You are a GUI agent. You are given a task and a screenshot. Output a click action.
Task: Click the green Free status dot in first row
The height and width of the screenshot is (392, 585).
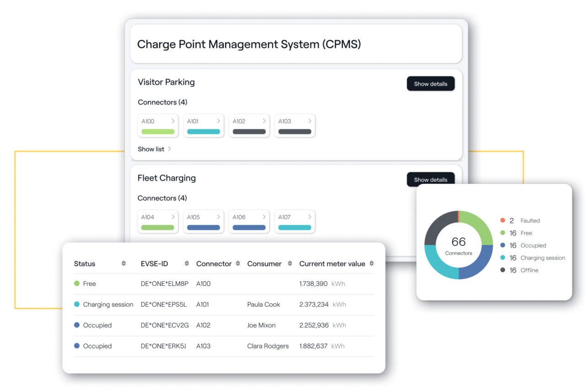pos(77,284)
